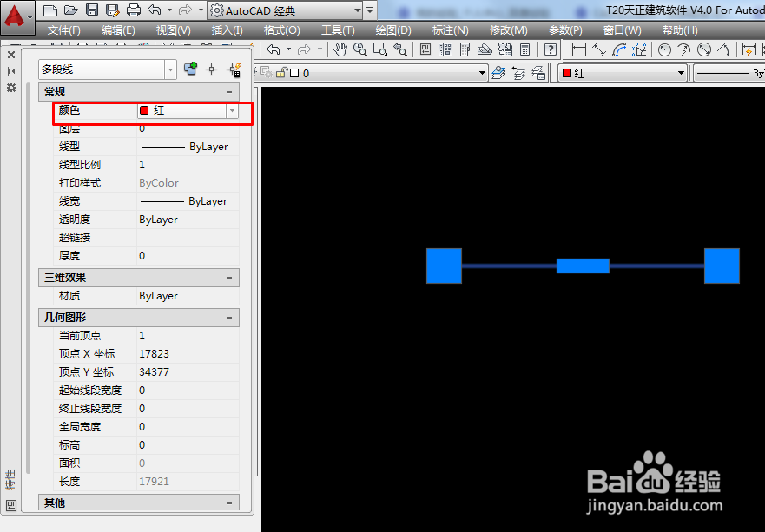Save the drawing with the Save icon
The height and width of the screenshot is (532, 765).
92,10
